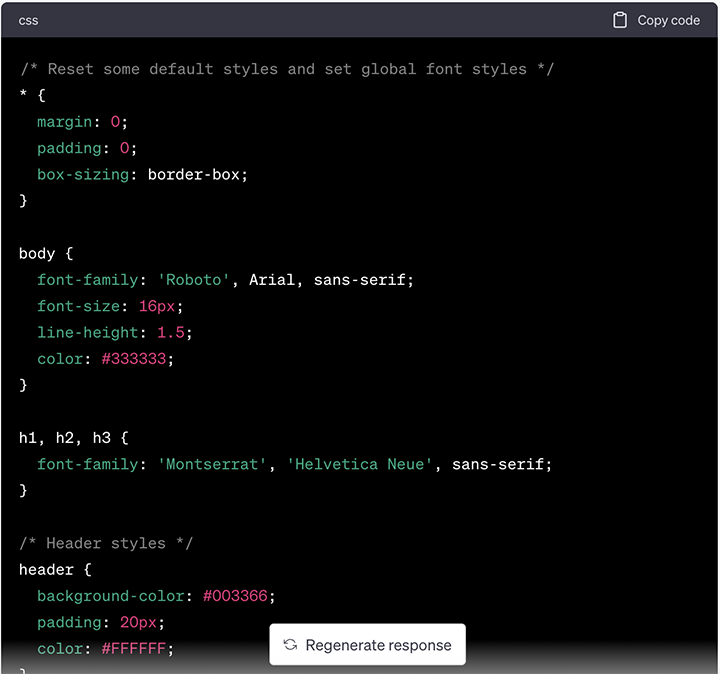Click the comment 'Reset some default styles'
This screenshot has width=720, height=674.
[287, 69]
